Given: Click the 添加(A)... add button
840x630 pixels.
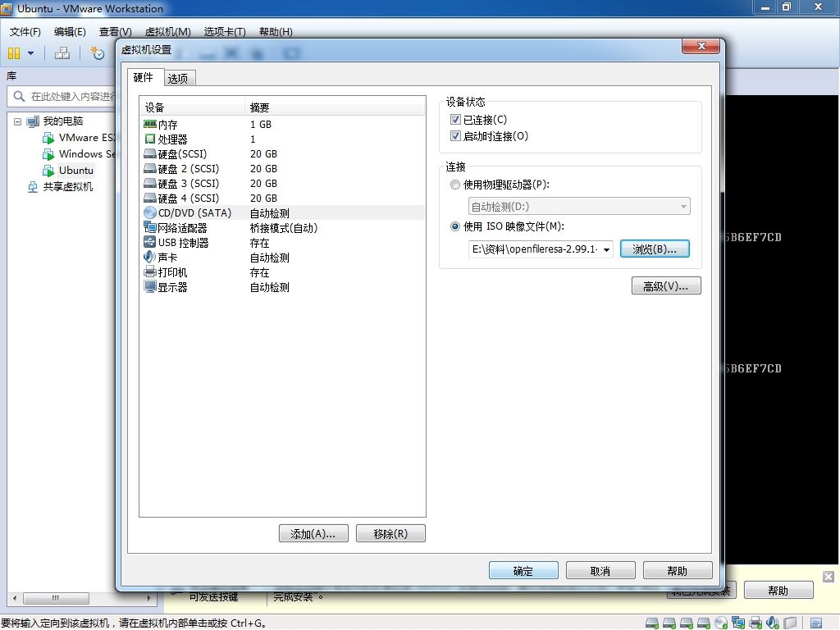Looking at the screenshot, I should (313, 533).
